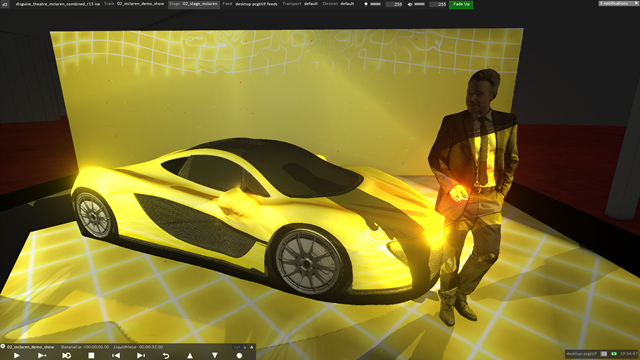The height and width of the screenshot is (360, 640).
Task: Click the green Fade Up button
Action: point(461,4)
